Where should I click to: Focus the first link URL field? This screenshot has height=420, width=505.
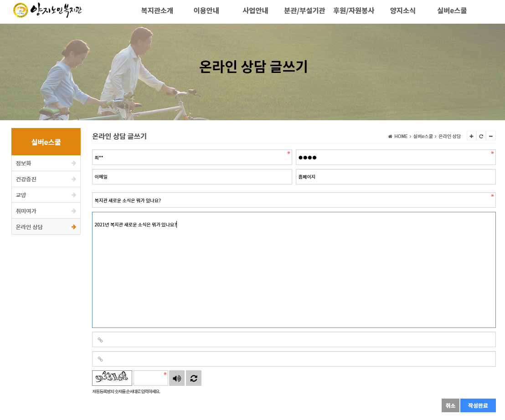pos(294,339)
